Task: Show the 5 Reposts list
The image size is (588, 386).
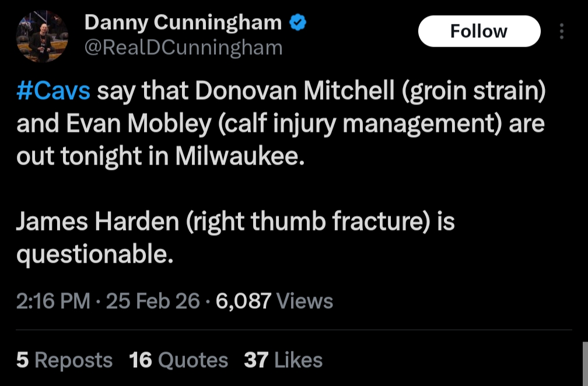Action: click(64, 360)
